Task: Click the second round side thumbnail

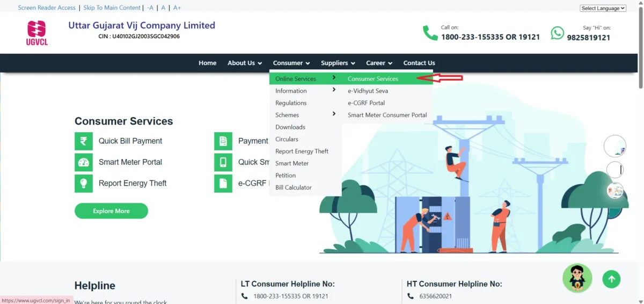Action: click(x=615, y=170)
